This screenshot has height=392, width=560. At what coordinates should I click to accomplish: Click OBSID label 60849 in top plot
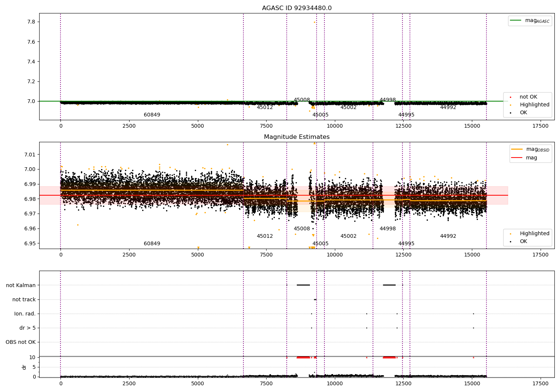[152, 115]
